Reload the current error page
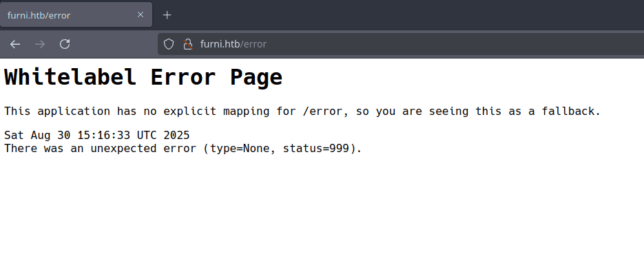644x276 pixels. [x=65, y=44]
